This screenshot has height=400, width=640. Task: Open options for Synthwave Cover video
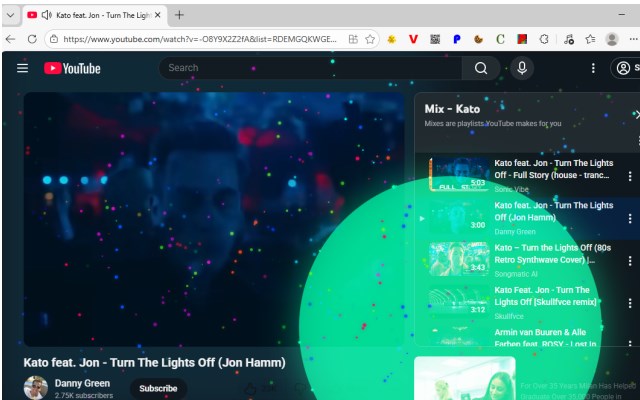point(630,260)
